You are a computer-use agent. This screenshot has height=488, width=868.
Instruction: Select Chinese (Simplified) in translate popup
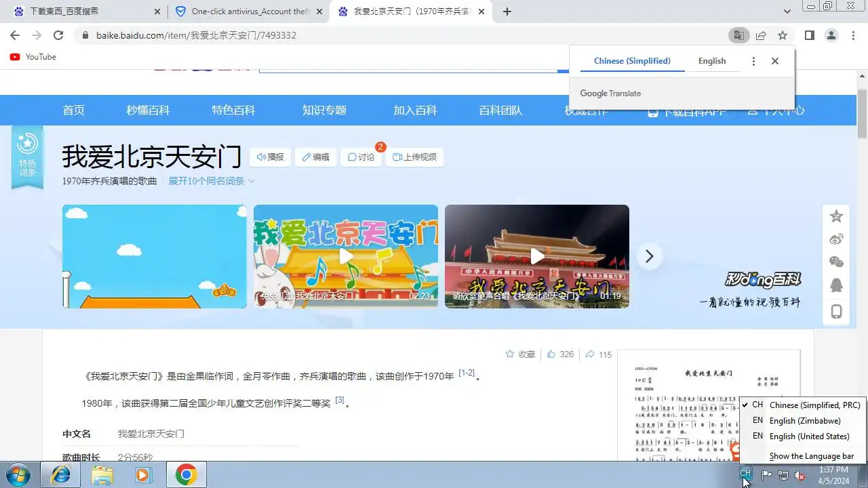pos(632,61)
